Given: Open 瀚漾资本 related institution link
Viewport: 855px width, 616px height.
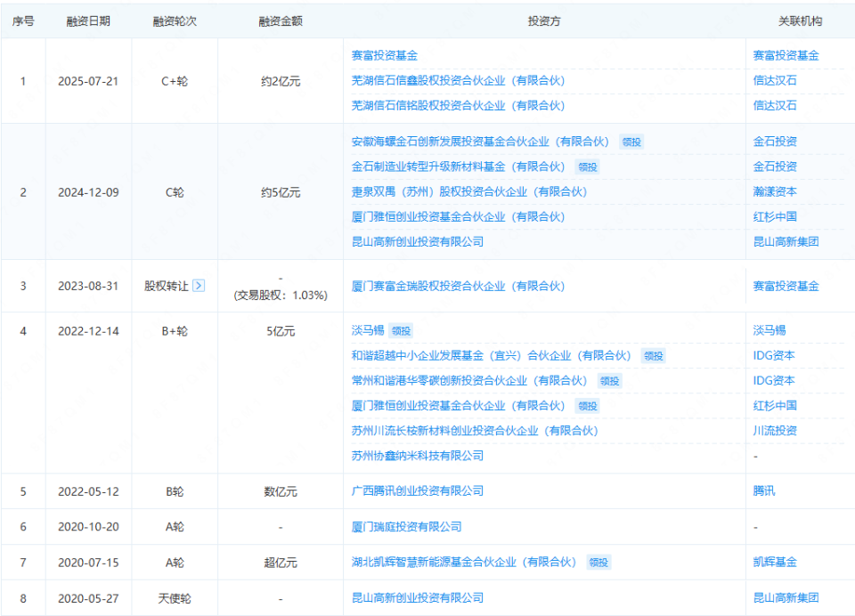Looking at the screenshot, I should [775, 192].
